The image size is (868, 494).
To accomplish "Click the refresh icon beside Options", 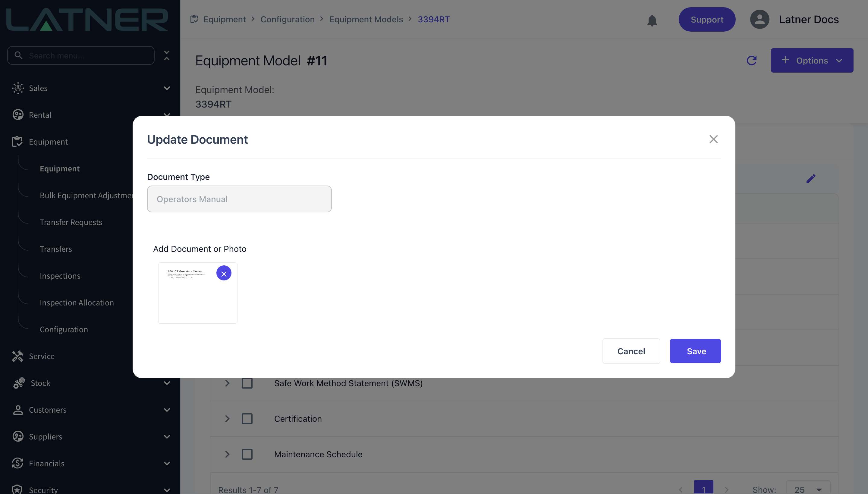I will tap(752, 60).
